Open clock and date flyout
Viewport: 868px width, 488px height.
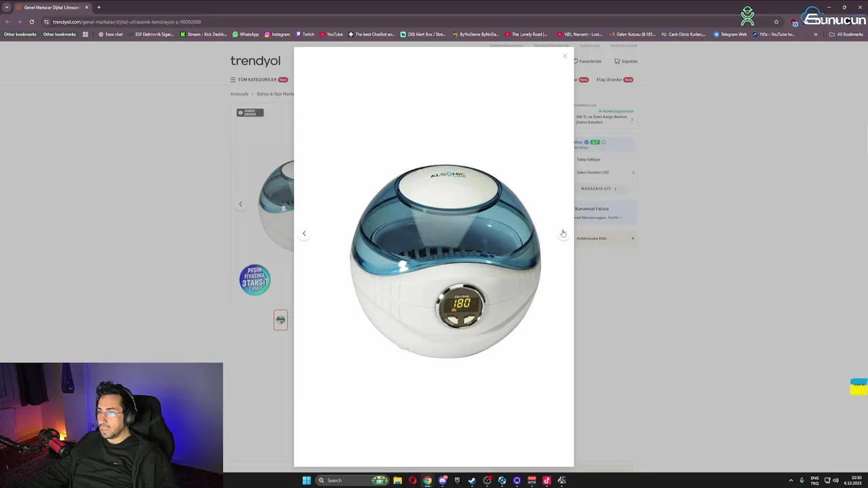(x=852, y=481)
